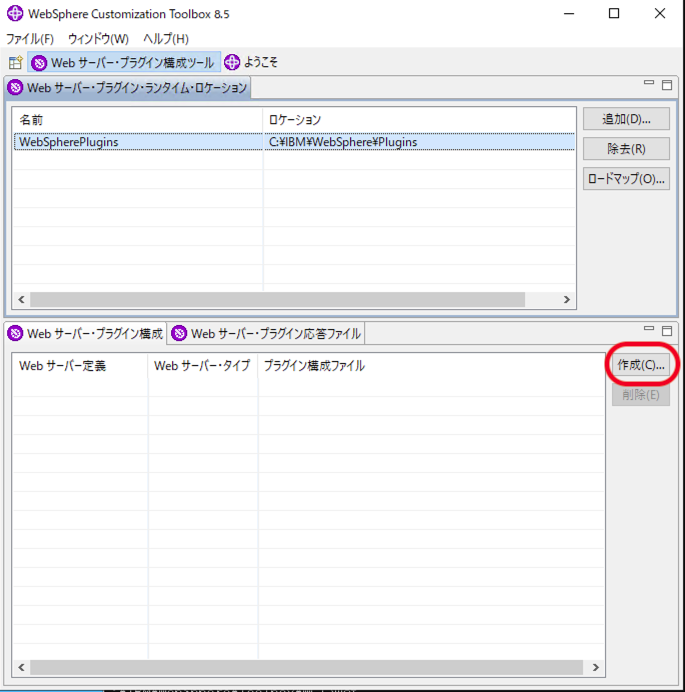Click the ロケーション column header

pos(419,120)
